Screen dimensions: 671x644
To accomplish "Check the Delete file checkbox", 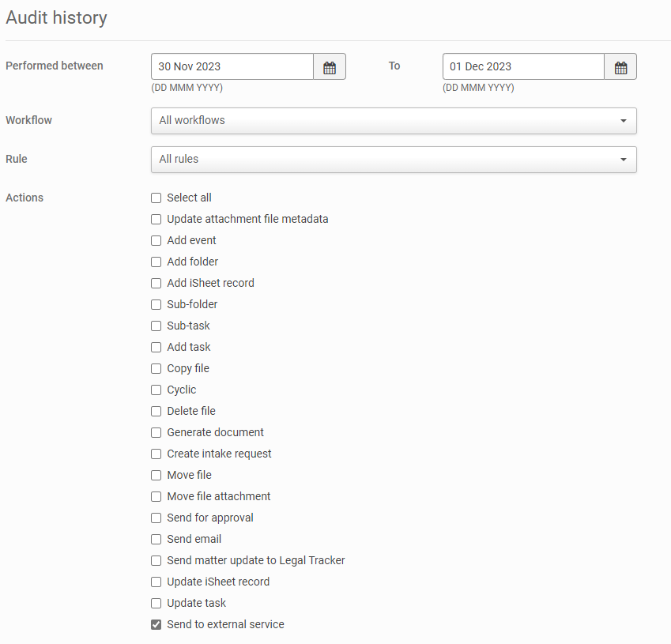I will (x=156, y=412).
